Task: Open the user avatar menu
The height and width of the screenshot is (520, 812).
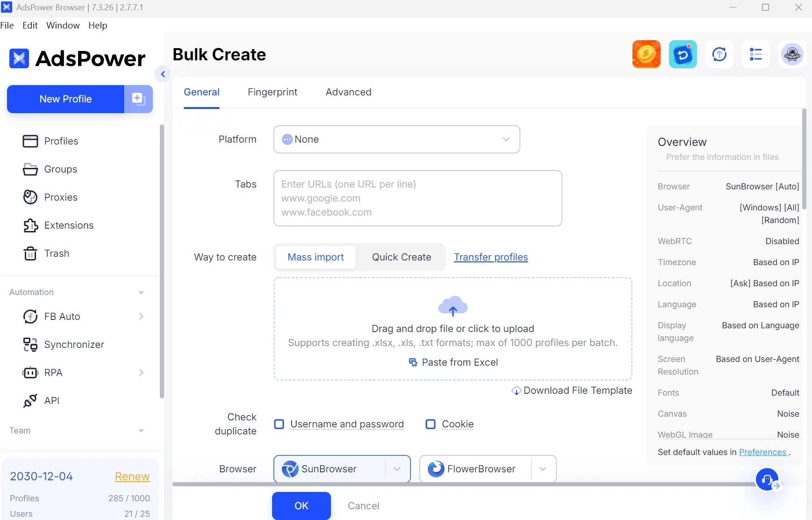Action: [792, 54]
